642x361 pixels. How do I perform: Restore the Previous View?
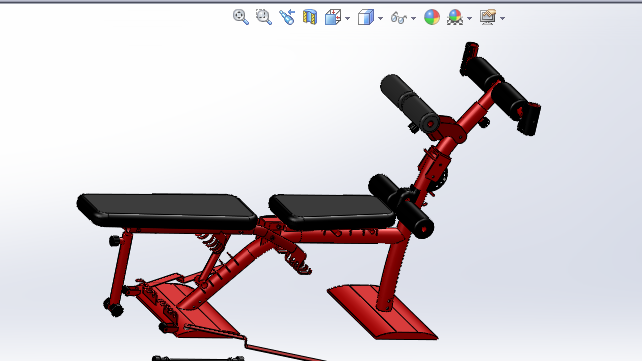click(x=287, y=17)
